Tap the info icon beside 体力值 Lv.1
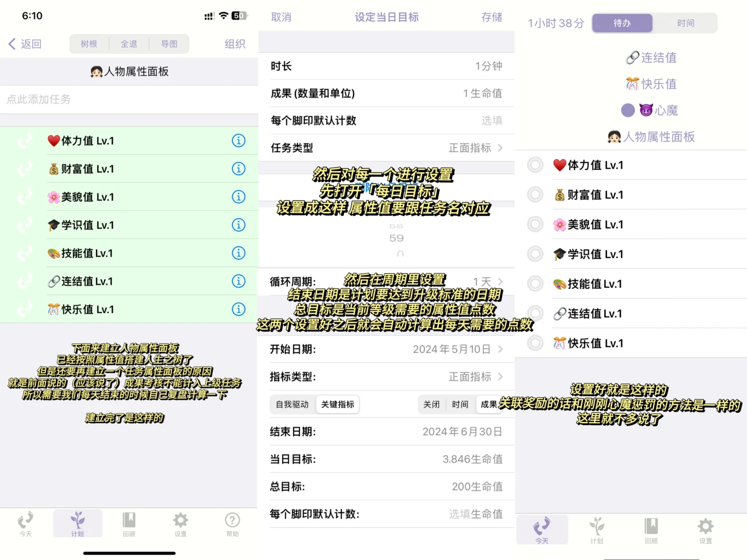Screen dimensions: 747x560 tap(239, 141)
